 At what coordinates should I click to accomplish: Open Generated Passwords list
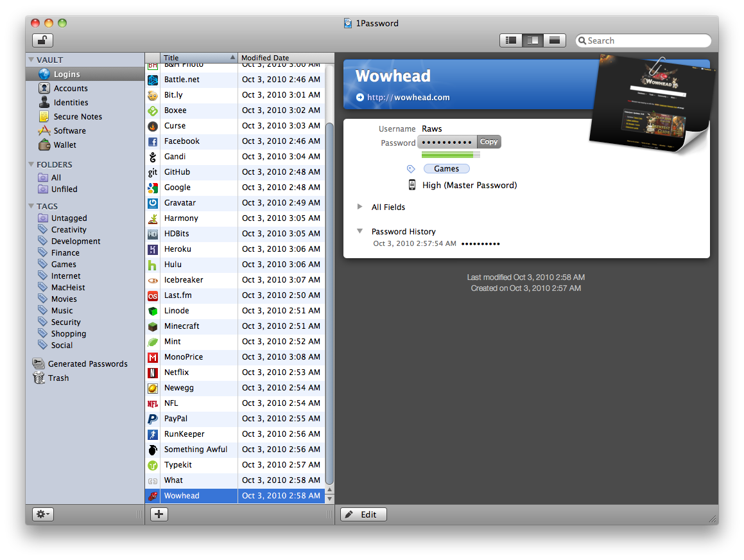(87, 364)
